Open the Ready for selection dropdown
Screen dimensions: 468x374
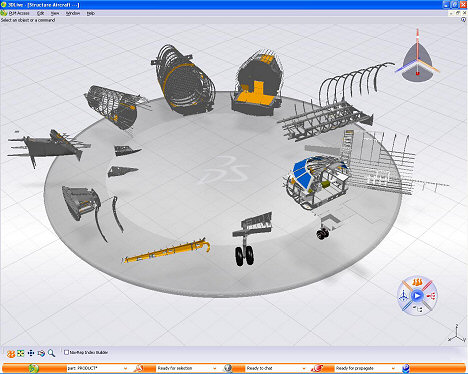coord(215,368)
